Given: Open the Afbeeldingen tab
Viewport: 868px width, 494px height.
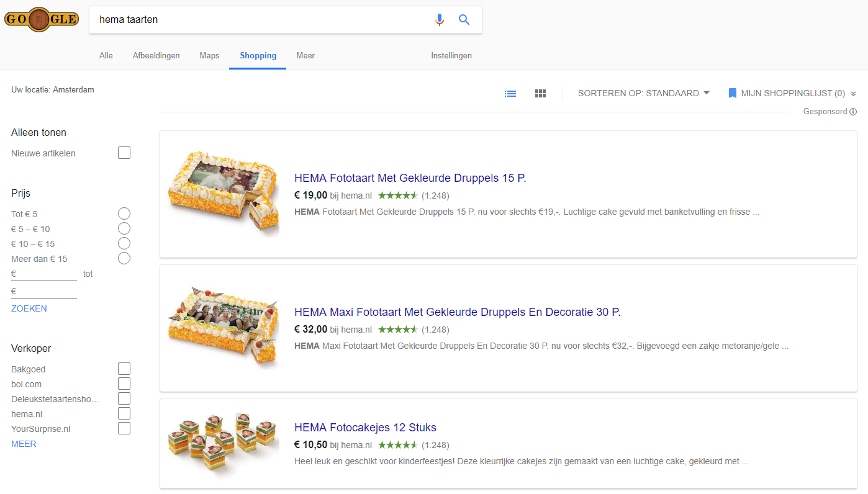Looking at the screenshot, I should pos(156,56).
